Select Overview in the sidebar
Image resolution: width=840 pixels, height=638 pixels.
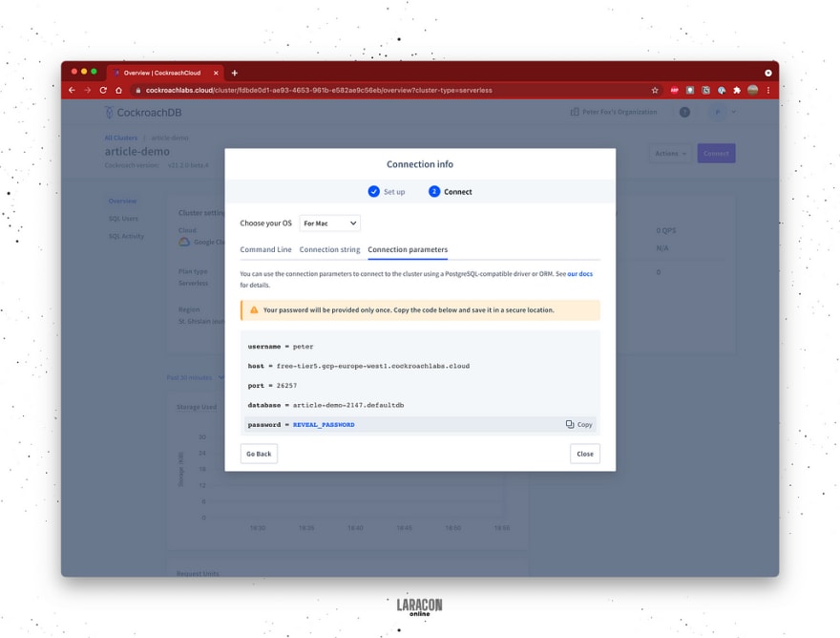(x=123, y=202)
